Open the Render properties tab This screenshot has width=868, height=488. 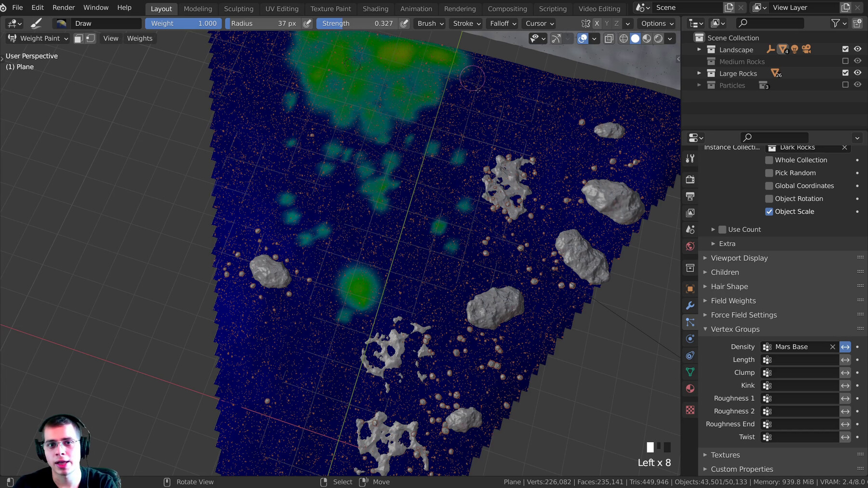[x=690, y=180]
